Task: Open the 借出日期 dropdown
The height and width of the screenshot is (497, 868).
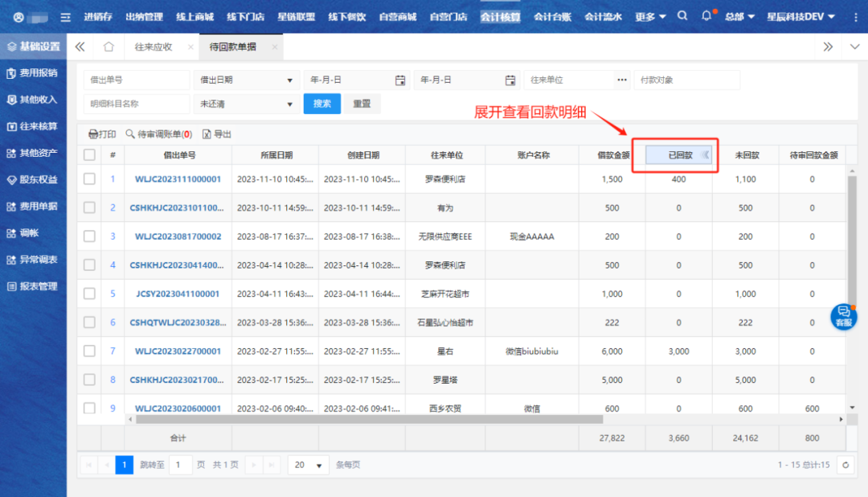Action: point(246,80)
